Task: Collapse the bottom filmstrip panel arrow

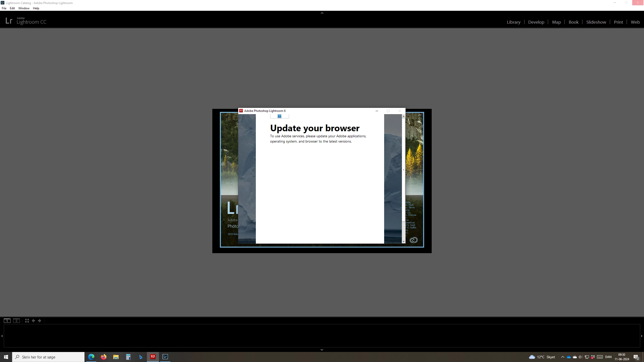Action: coord(322,350)
